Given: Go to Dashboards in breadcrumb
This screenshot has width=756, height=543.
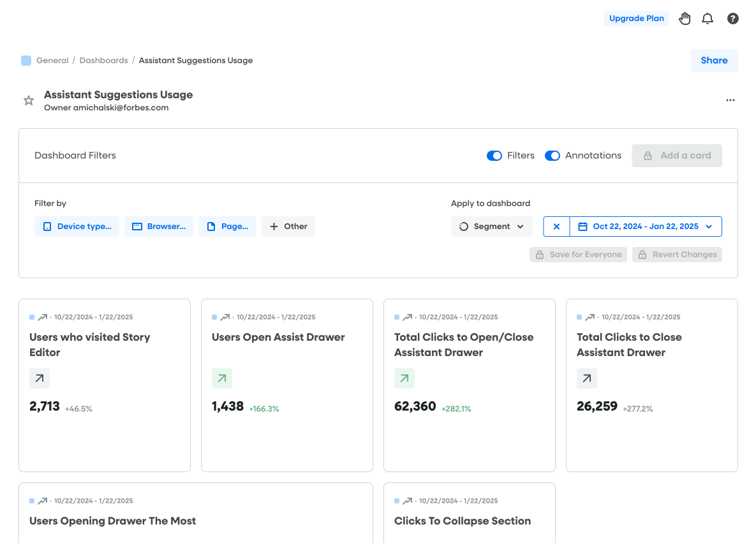Looking at the screenshot, I should [x=104, y=61].
